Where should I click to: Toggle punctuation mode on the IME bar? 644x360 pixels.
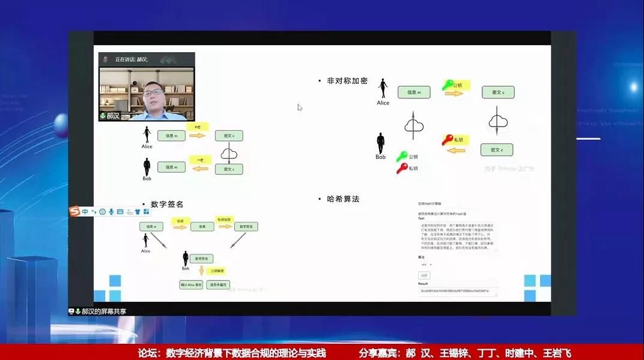pos(94,211)
